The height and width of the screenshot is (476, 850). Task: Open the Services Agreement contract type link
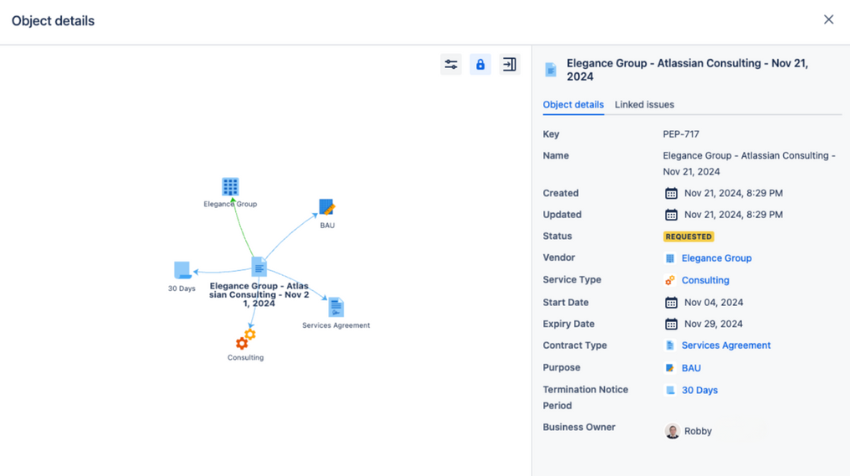pos(726,345)
